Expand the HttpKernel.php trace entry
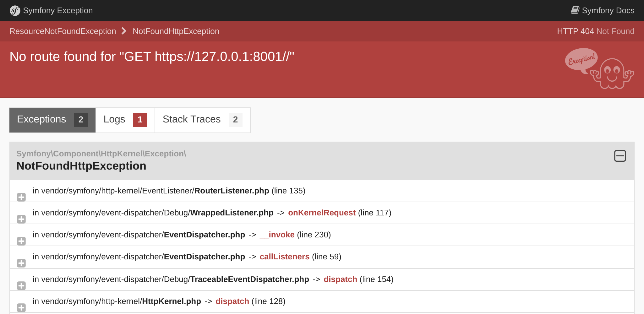The image size is (644, 314). pyautogui.click(x=21, y=308)
